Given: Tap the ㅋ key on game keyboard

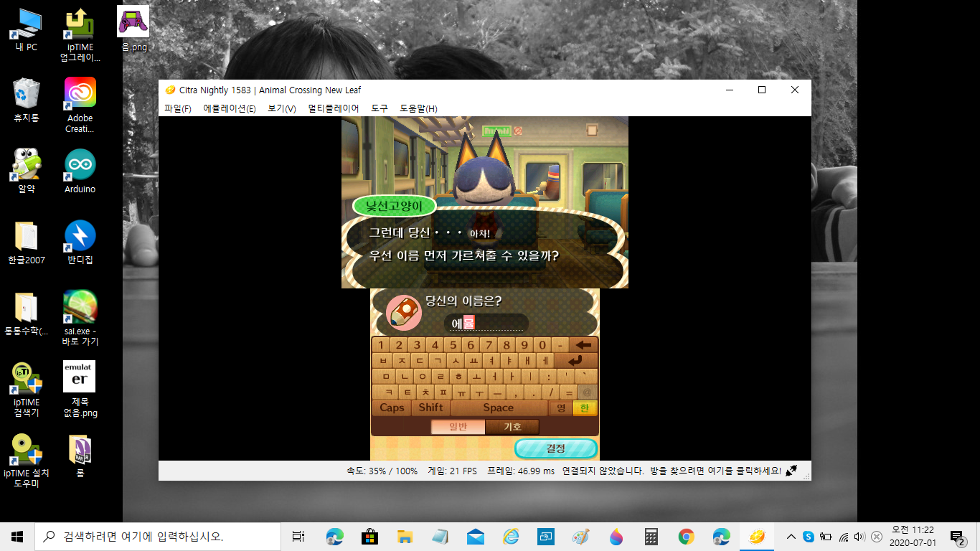Looking at the screenshot, I should coord(389,392).
